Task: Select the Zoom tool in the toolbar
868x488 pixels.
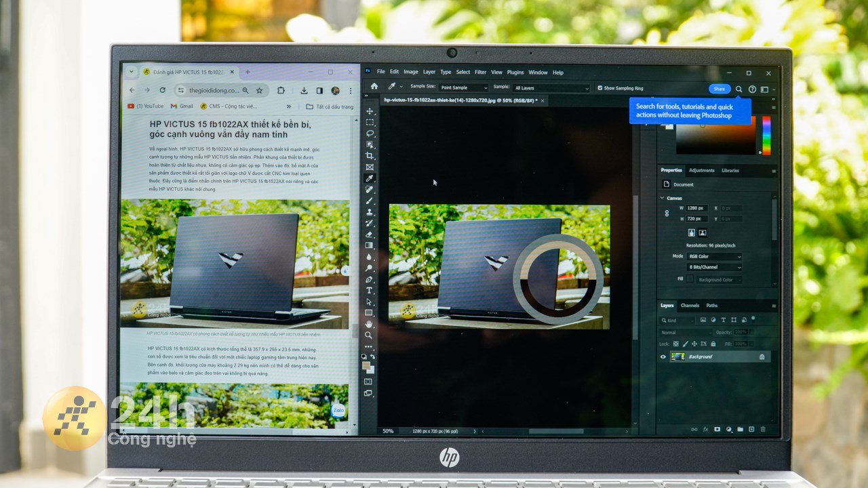Action: pyautogui.click(x=370, y=335)
